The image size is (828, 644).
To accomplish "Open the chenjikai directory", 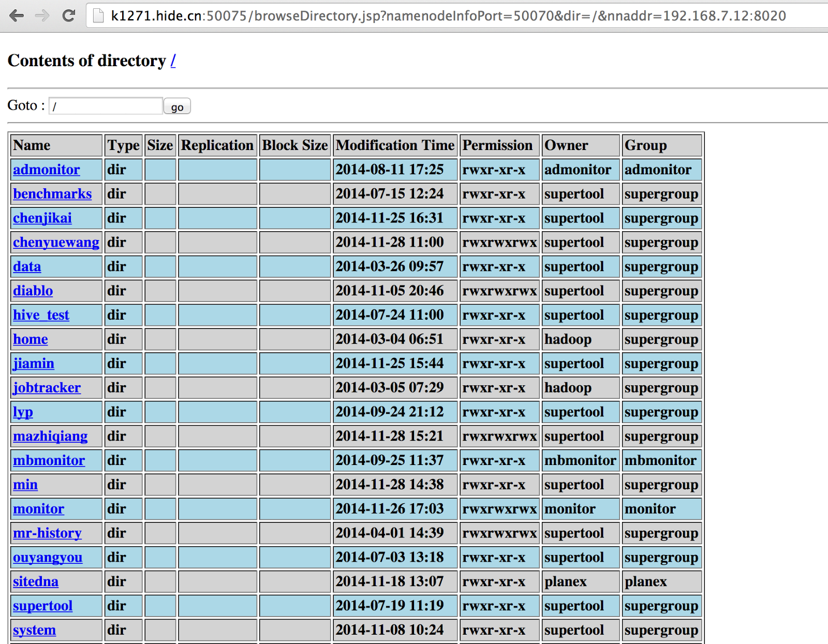I will pos(42,218).
